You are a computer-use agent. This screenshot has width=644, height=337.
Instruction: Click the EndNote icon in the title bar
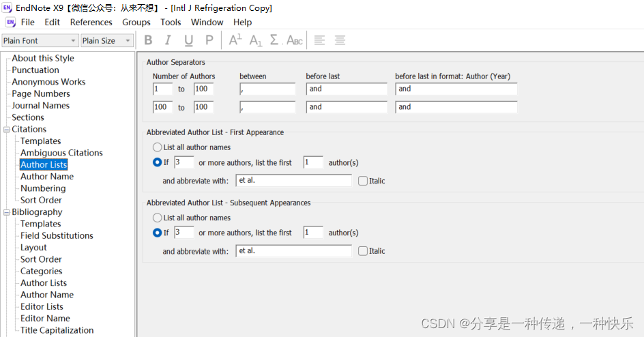click(7, 8)
